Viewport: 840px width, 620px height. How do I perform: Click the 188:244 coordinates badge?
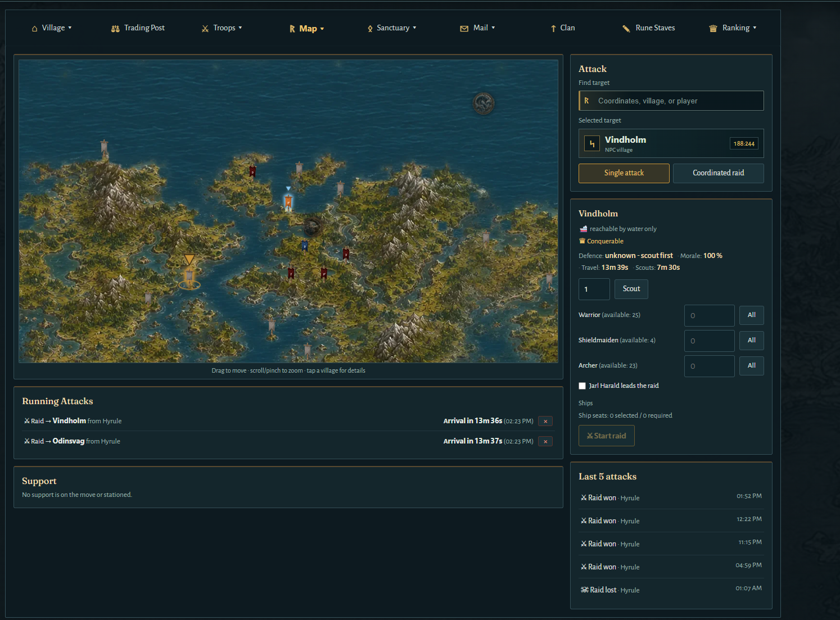(x=744, y=144)
